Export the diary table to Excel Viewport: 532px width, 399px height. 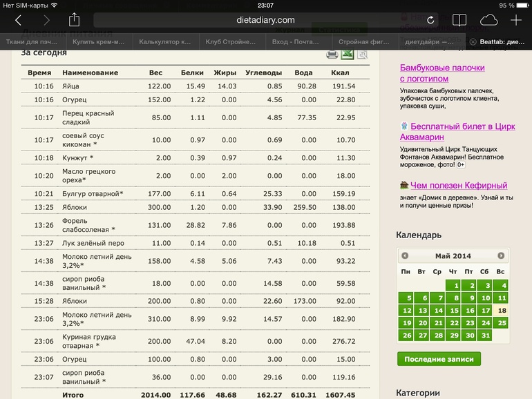347,55
